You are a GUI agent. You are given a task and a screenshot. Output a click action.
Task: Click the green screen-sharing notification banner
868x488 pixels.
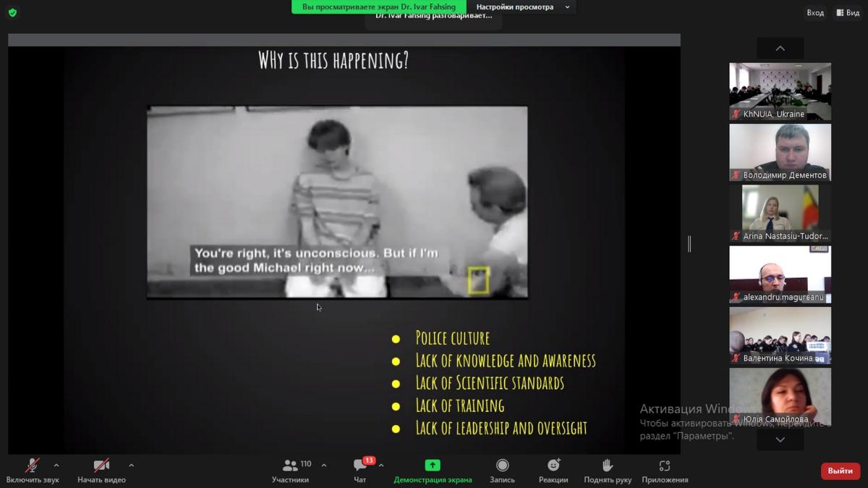pyautogui.click(x=379, y=7)
